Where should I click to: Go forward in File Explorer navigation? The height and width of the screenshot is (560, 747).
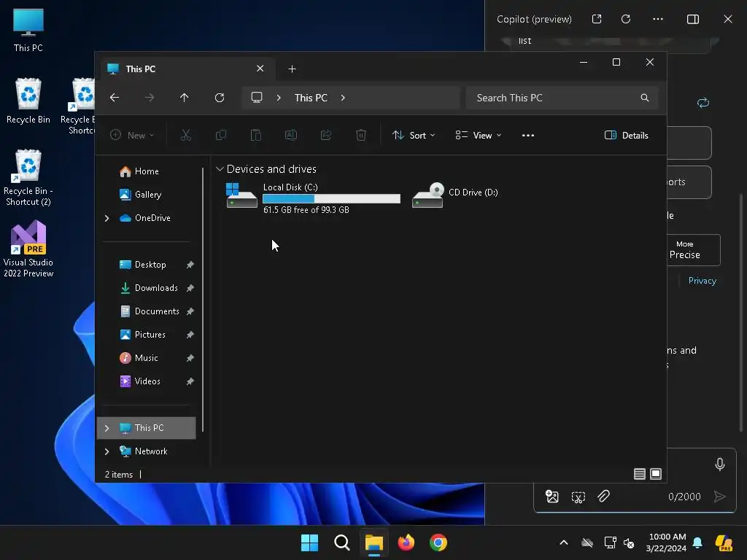point(150,98)
